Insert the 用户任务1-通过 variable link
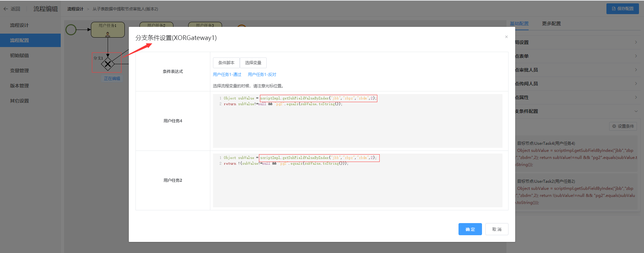Viewport: 644px width, 253px height. (x=227, y=75)
